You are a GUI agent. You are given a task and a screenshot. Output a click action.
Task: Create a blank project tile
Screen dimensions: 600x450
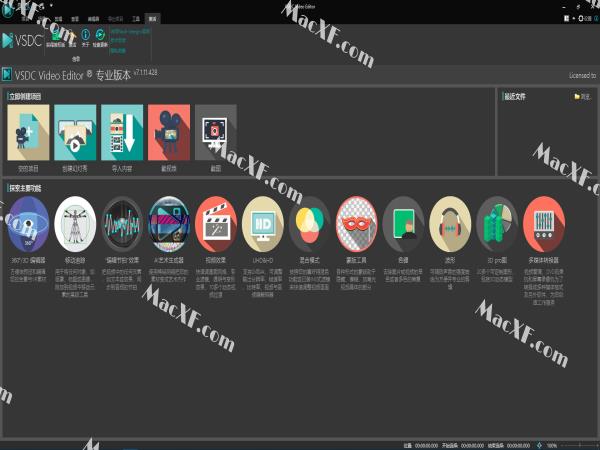tap(28, 132)
